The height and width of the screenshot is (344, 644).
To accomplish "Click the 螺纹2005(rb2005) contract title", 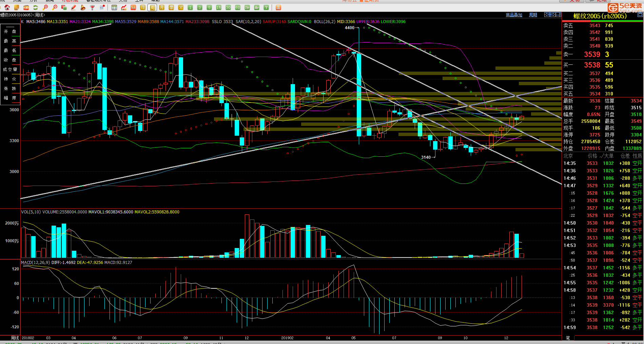I will (600, 16).
